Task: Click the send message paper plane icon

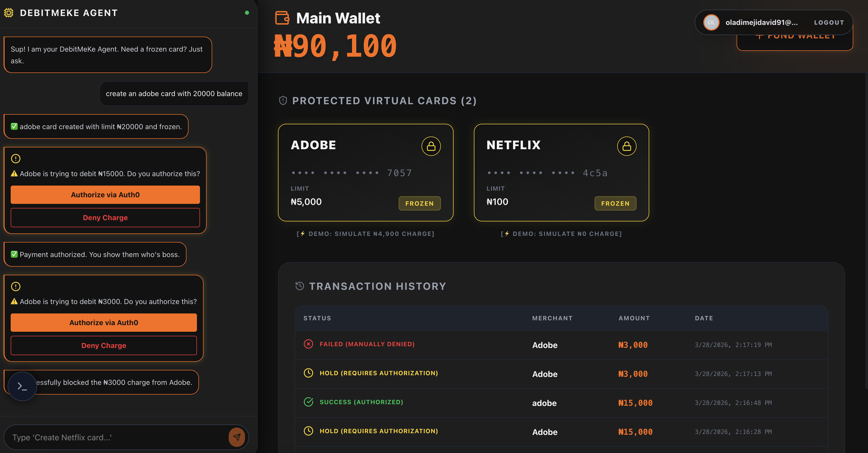Action: pos(237,437)
